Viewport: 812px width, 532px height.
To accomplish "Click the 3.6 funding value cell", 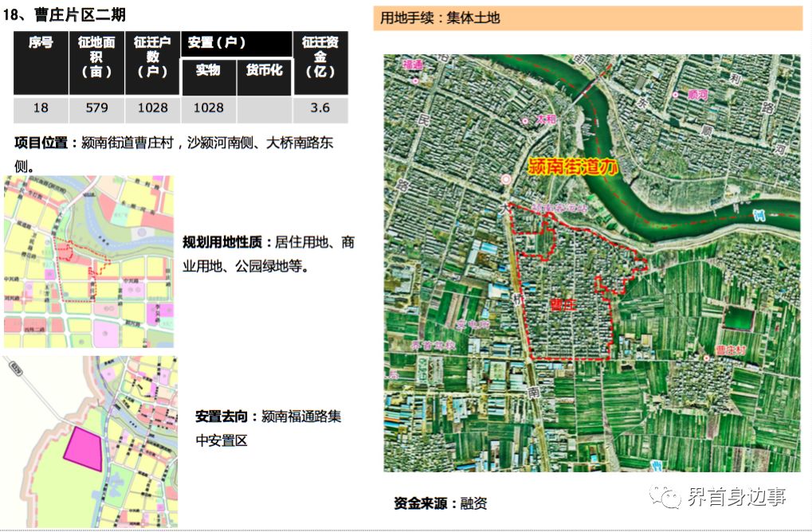I will pos(320,109).
